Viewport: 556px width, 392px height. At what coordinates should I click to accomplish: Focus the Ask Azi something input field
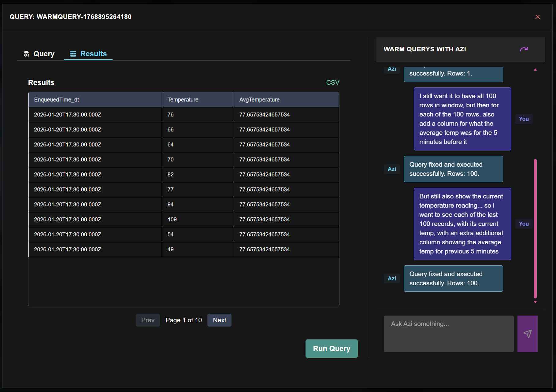click(449, 334)
